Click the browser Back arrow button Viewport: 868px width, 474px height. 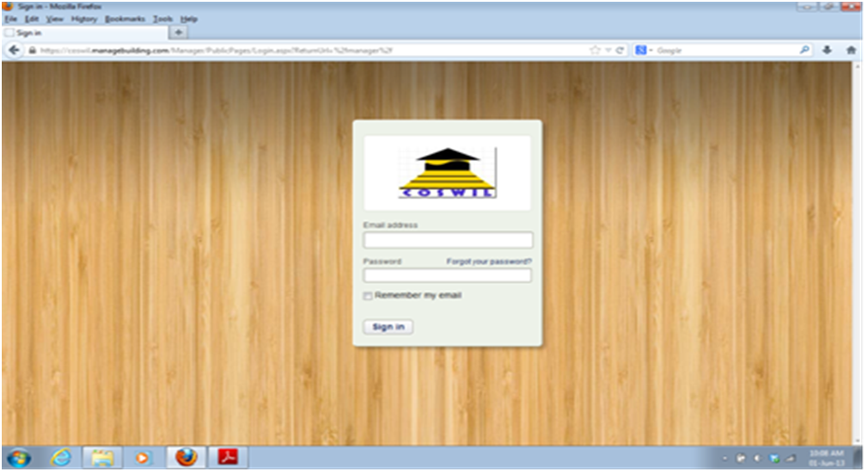pos(14,51)
